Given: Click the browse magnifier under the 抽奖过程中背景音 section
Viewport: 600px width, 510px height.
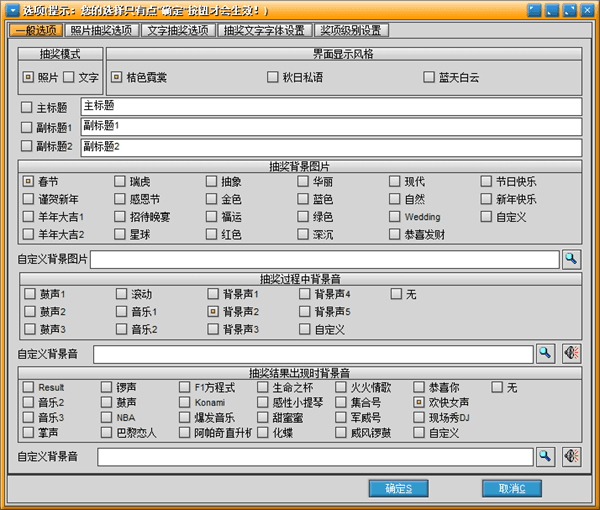Looking at the screenshot, I should [x=546, y=353].
